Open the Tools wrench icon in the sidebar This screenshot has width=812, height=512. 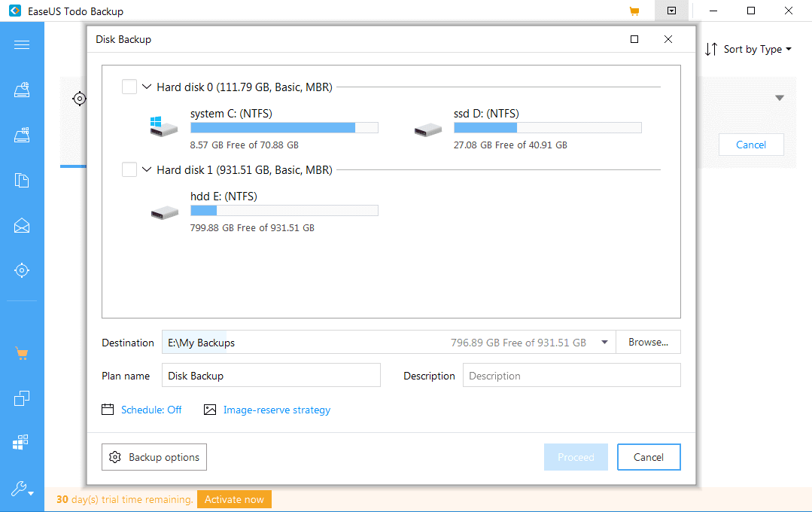click(22, 489)
